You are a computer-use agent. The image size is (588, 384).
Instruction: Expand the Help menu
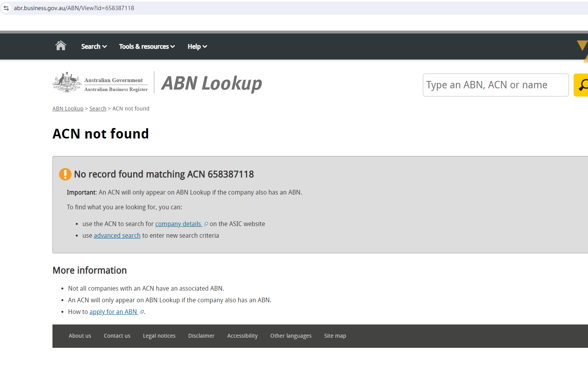197,47
